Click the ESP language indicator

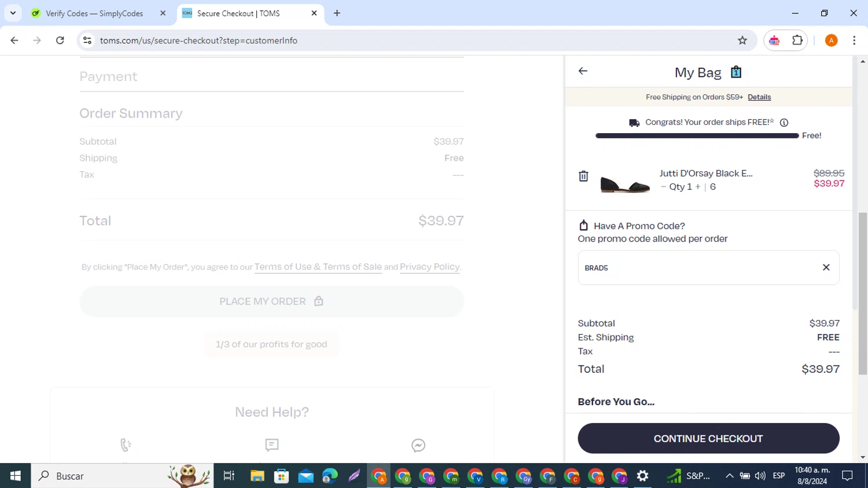[x=779, y=476]
